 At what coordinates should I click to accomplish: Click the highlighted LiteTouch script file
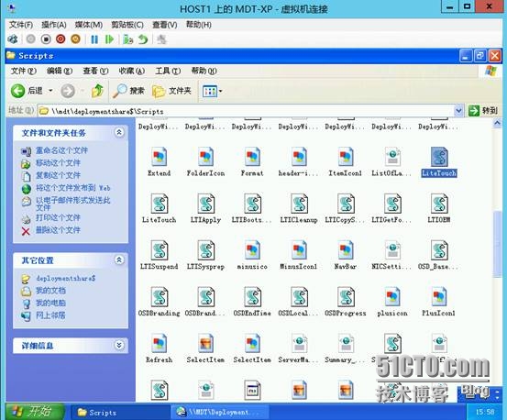coord(439,161)
